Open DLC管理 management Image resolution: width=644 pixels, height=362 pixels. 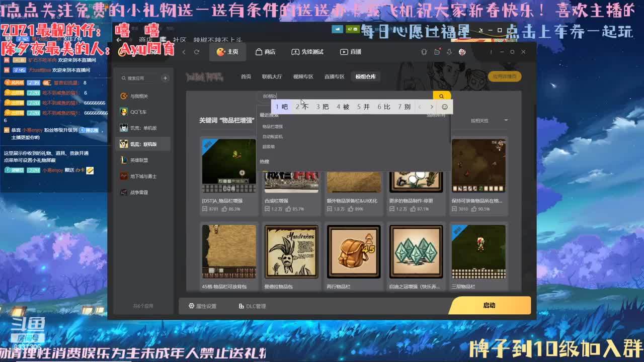click(x=253, y=306)
